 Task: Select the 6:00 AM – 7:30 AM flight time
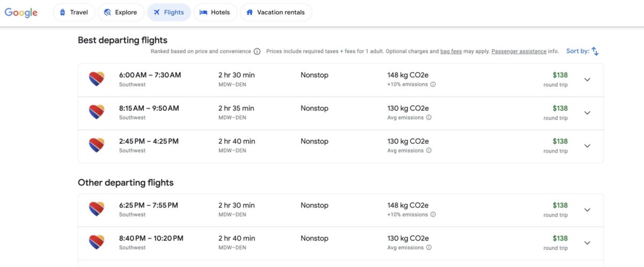pos(150,75)
